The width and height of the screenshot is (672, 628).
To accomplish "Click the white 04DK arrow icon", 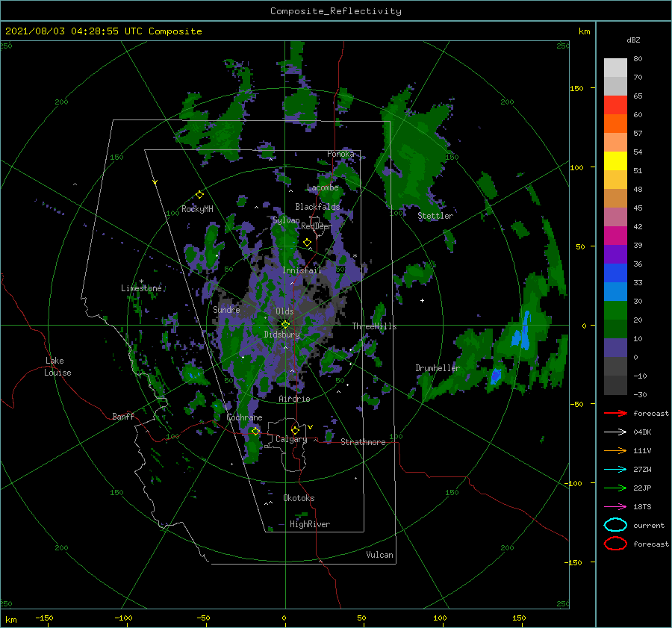I will pyautogui.click(x=615, y=432).
